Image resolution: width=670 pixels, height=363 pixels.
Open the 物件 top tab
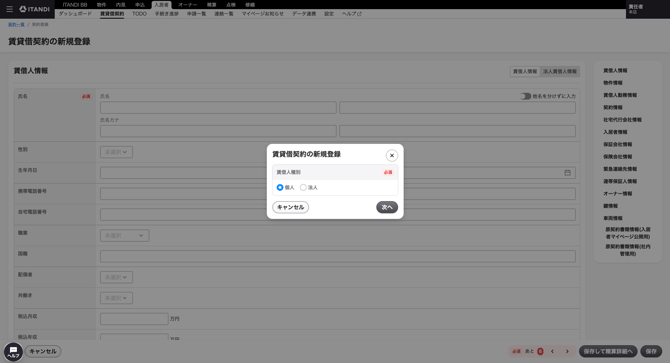101,5
